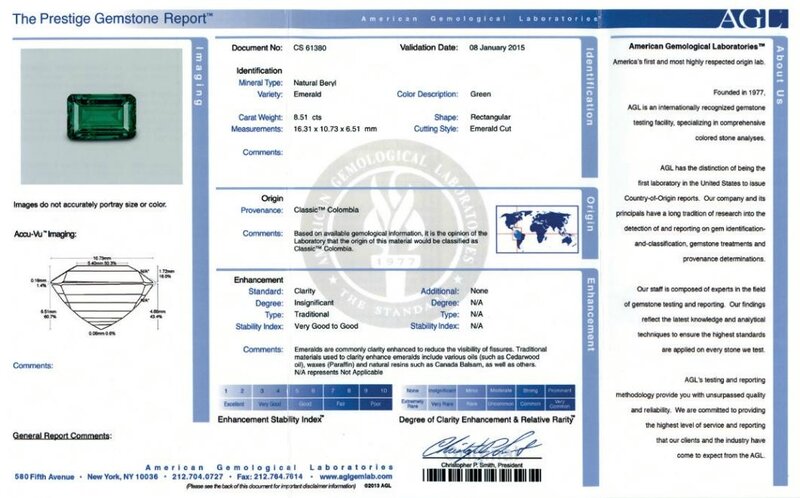Click the 'Founded in 1977,' line
This screenshot has width=800, height=498.
[x=739, y=92]
